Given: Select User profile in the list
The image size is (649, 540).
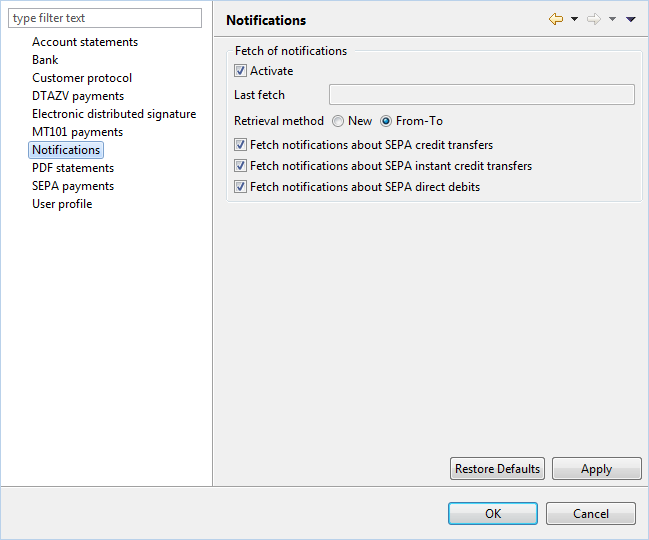Looking at the screenshot, I should point(62,204).
